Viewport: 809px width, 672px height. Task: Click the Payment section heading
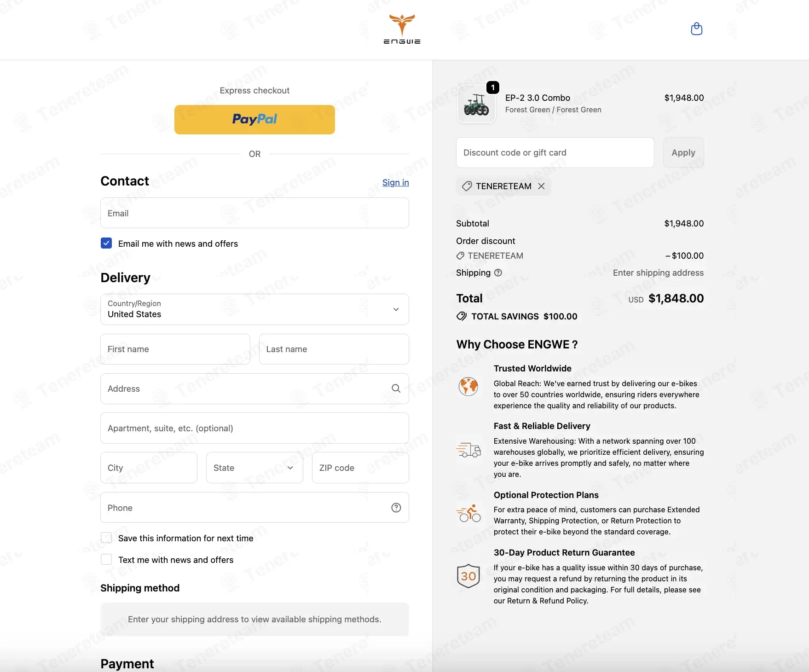click(127, 663)
